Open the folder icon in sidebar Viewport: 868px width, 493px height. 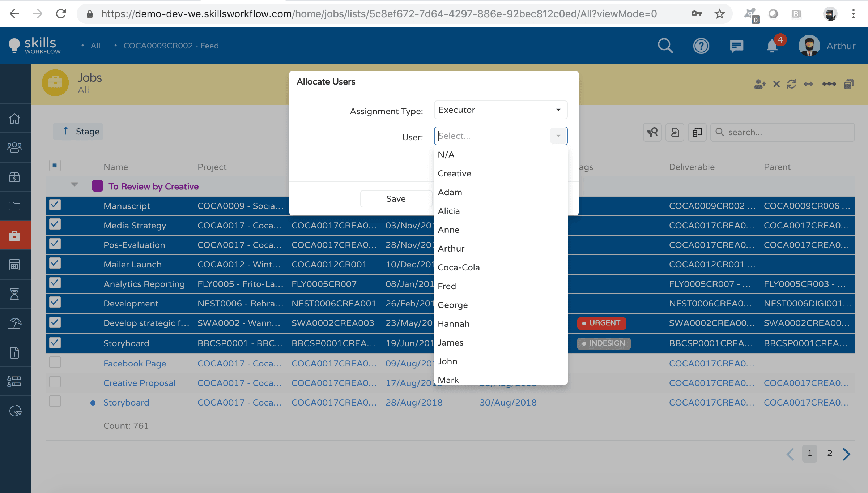click(x=14, y=206)
